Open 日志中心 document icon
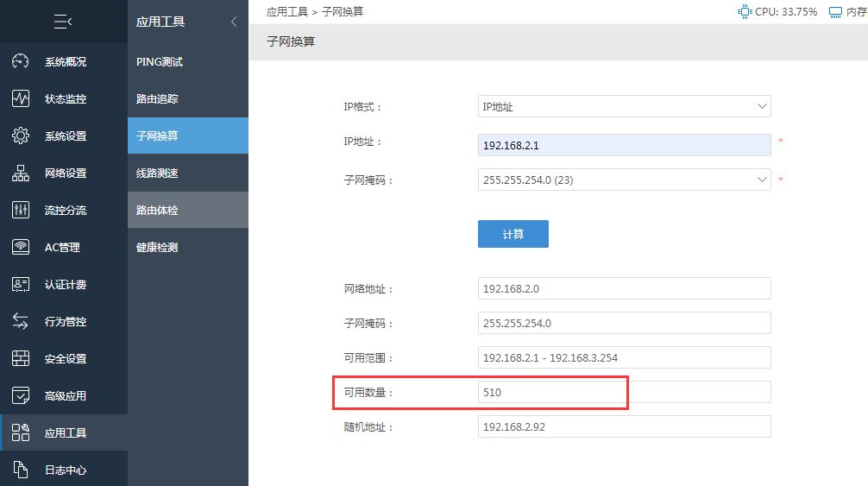 (x=21, y=470)
